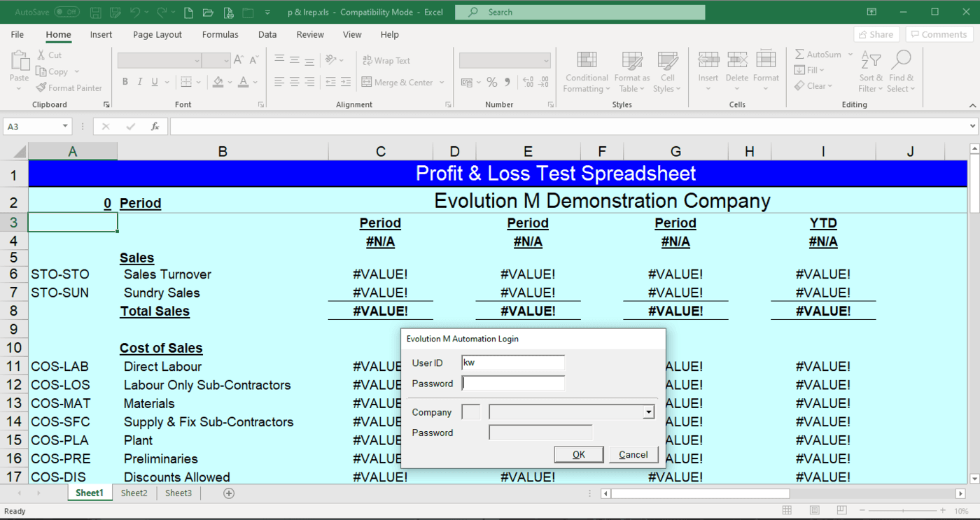This screenshot has width=980, height=520.
Task: Click the Comments button
Action: (x=939, y=34)
